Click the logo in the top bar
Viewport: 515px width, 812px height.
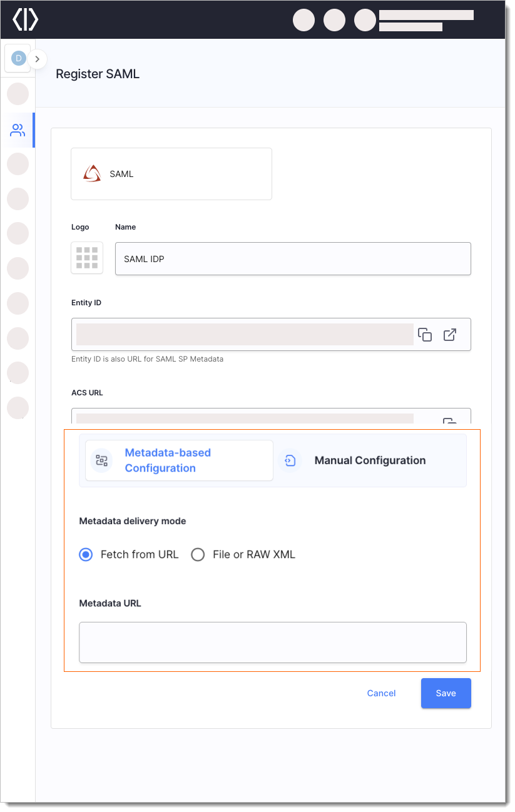(x=26, y=19)
